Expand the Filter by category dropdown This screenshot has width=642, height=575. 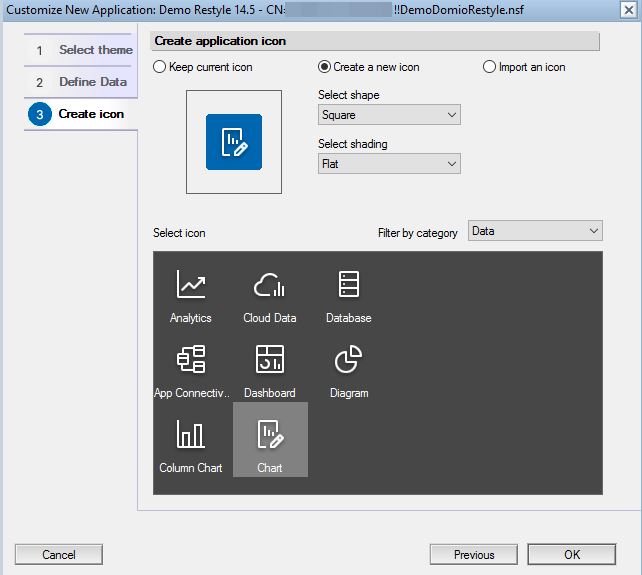click(535, 231)
